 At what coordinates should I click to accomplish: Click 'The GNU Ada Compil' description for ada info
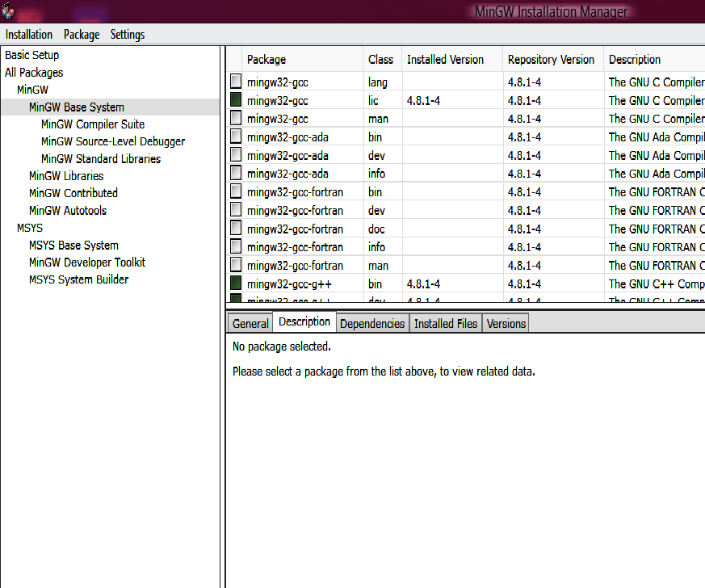(x=657, y=174)
